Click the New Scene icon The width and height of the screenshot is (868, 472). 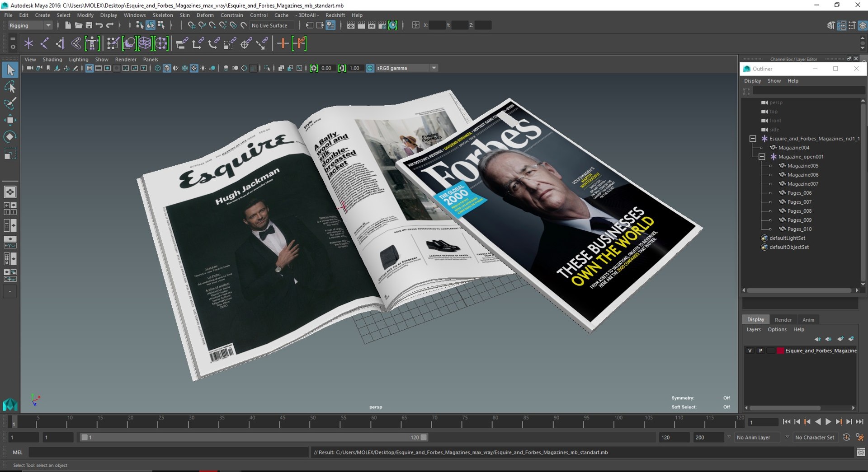click(68, 25)
